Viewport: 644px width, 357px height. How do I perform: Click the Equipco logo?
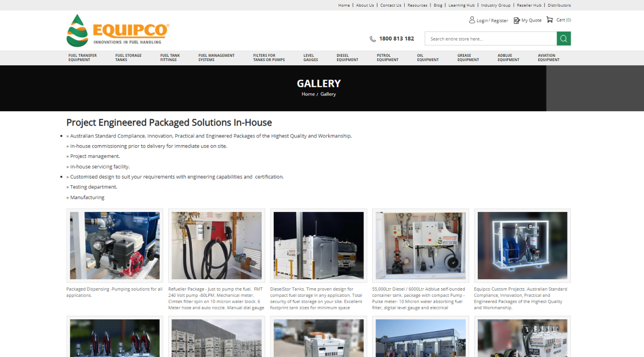pyautogui.click(x=118, y=31)
